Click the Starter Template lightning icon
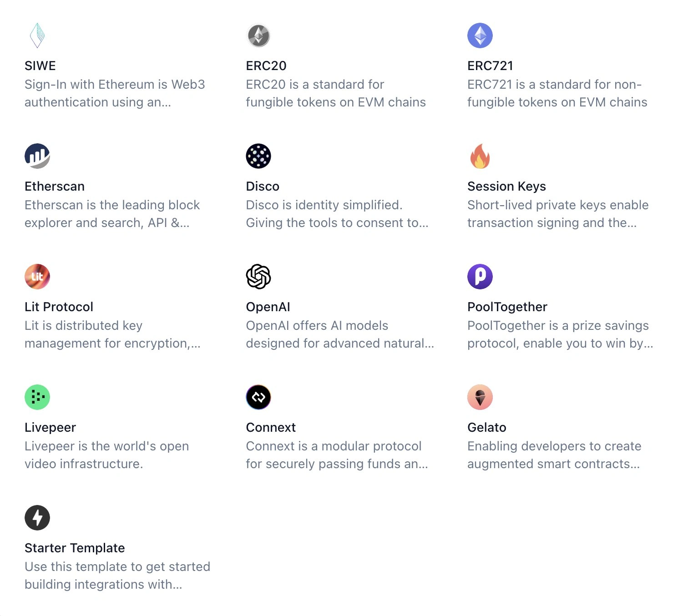 tap(37, 518)
